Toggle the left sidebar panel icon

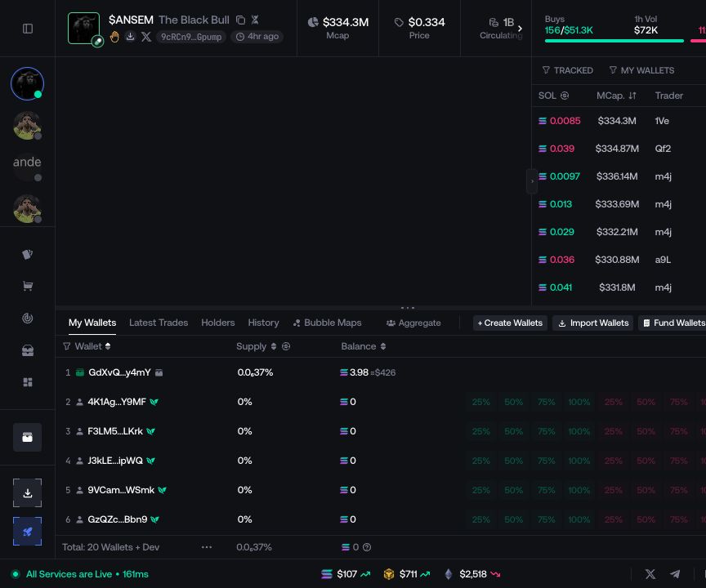pos(28,29)
